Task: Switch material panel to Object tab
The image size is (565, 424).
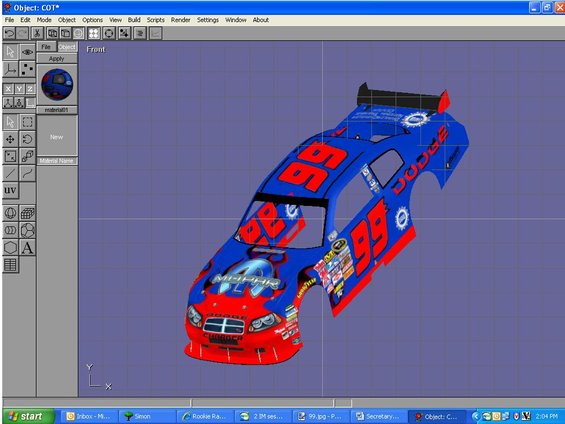Action: pos(67,47)
